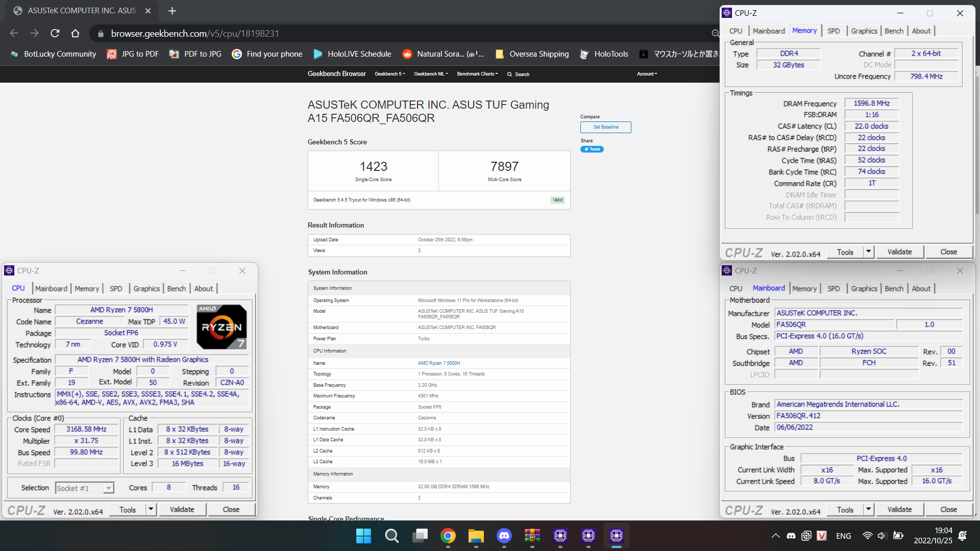Open Geekbench ML dropdown menu

point(431,74)
